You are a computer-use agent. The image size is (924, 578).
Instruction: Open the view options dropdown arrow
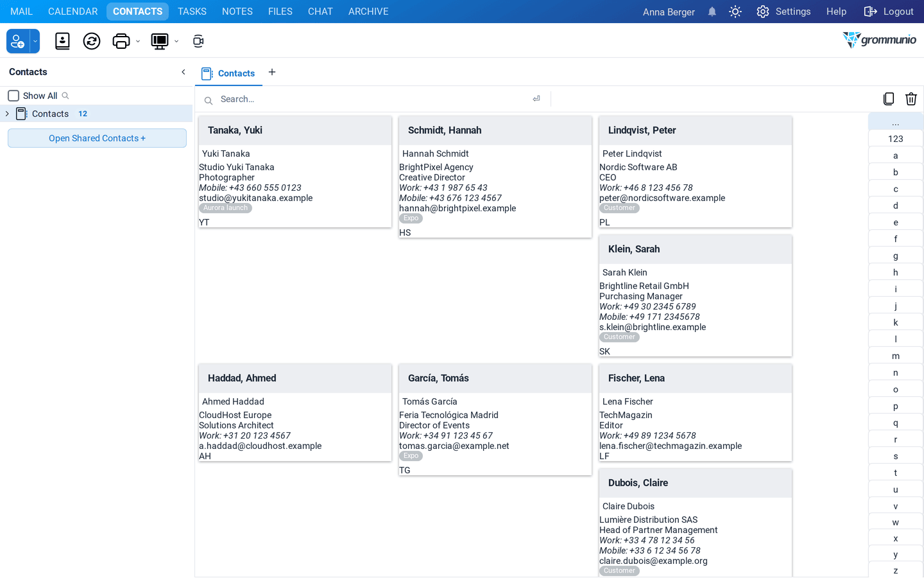click(x=176, y=41)
